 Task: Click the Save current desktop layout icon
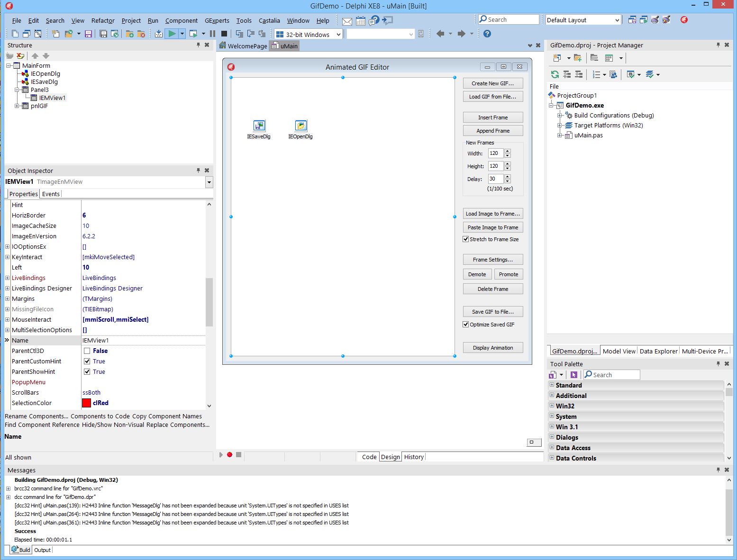click(x=632, y=20)
